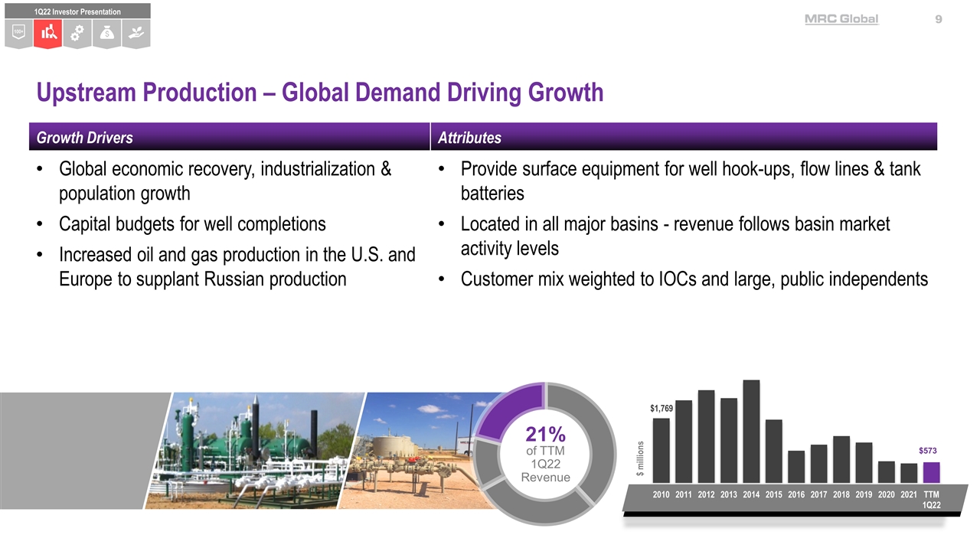Click the 2019 axis label
The image size is (980, 551).
(864, 495)
